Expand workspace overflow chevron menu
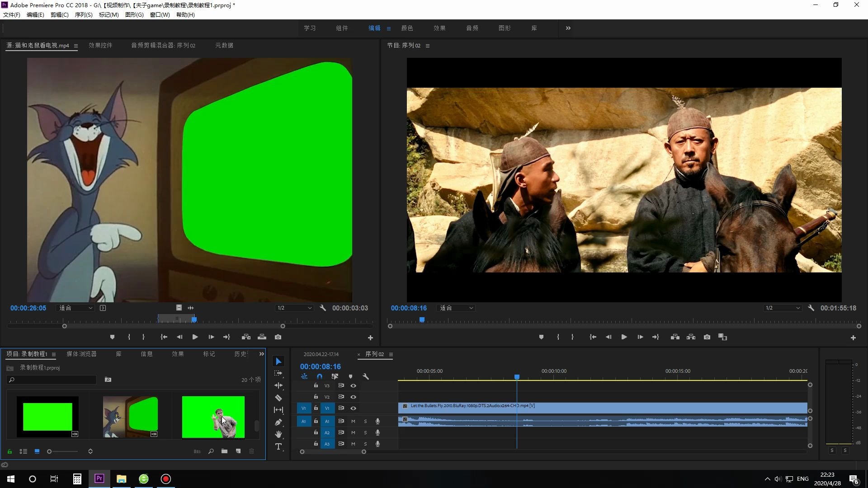The image size is (868, 488). pyautogui.click(x=568, y=28)
